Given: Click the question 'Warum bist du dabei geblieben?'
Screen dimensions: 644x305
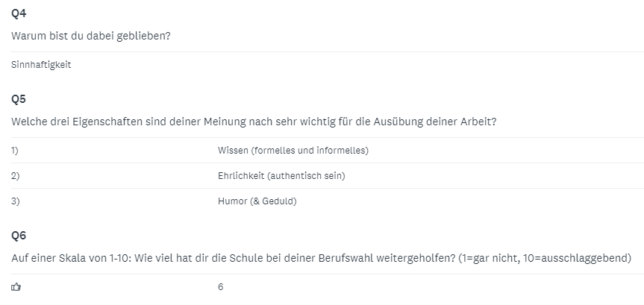Looking at the screenshot, I should pos(91,36).
